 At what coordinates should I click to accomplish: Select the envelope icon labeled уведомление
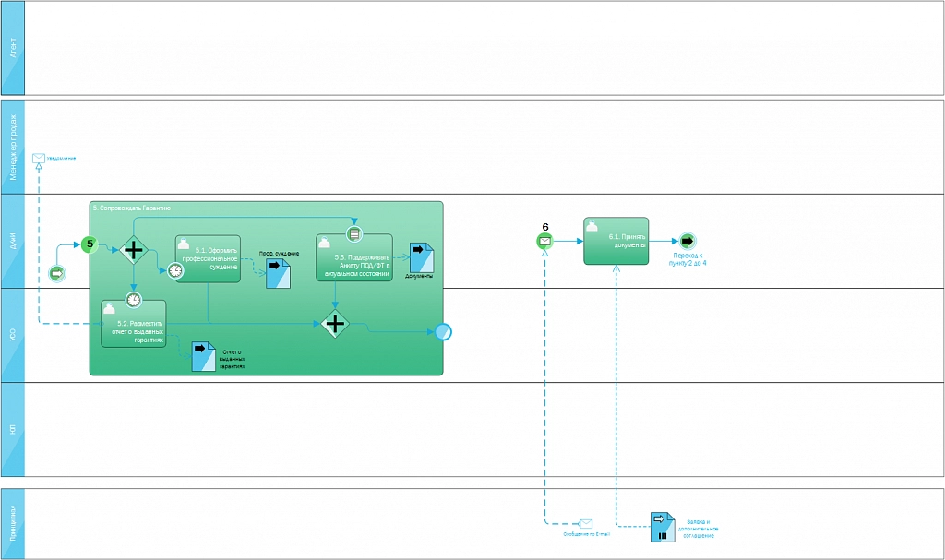click(39, 158)
